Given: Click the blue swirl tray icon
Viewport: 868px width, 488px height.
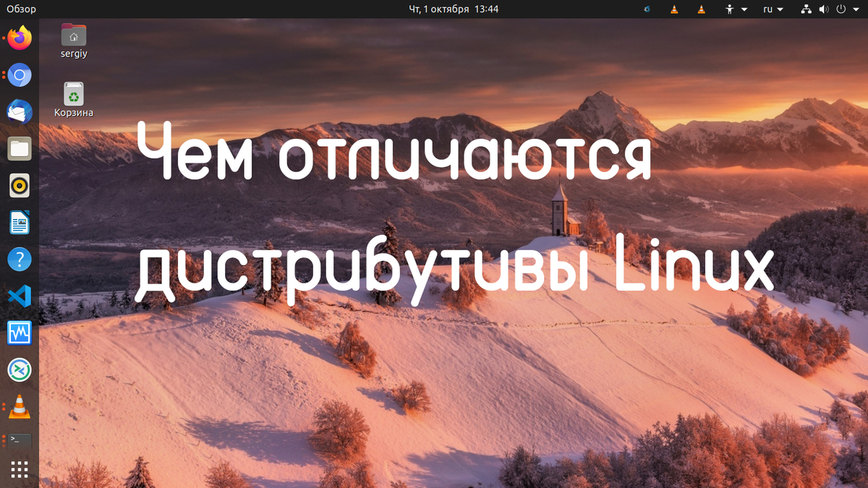Looking at the screenshot, I should (x=647, y=9).
